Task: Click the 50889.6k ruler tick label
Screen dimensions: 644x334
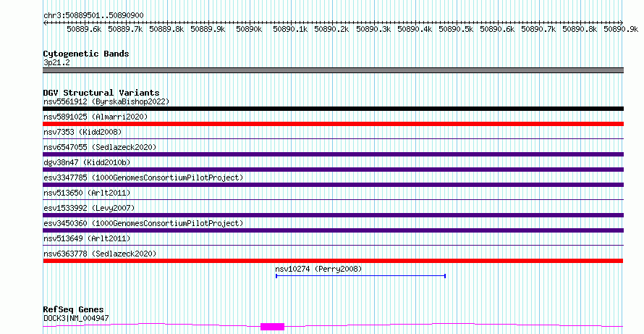Action: 84,29
